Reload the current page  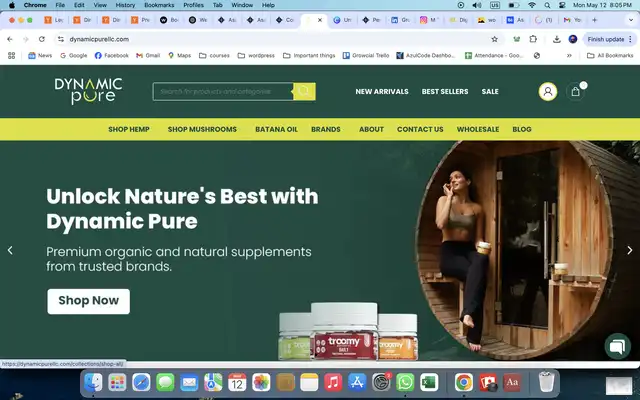point(42,39)
